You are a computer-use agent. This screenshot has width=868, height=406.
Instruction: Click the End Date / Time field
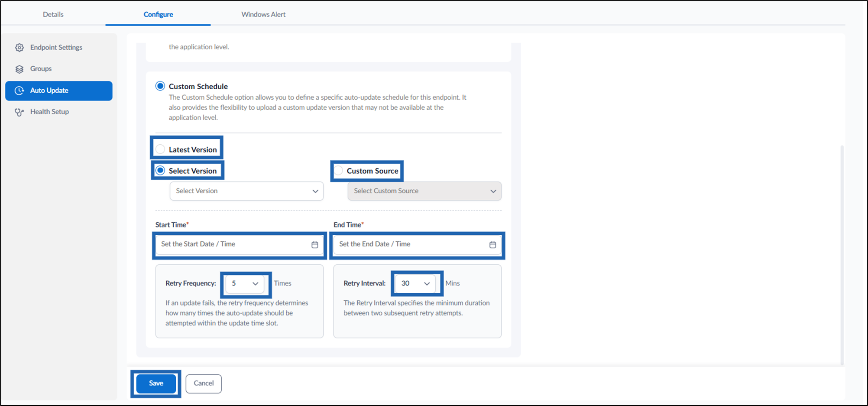(418, 244)
